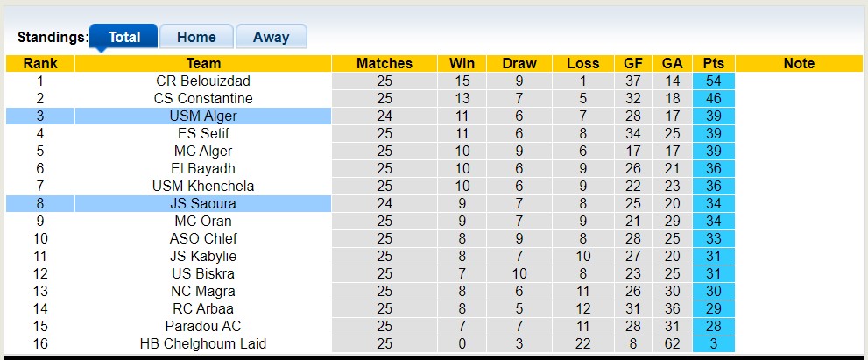This screenshot has height=360, width=868.
Task: Click the CR Belouizdad team link
Action: [x=203, y=81]
